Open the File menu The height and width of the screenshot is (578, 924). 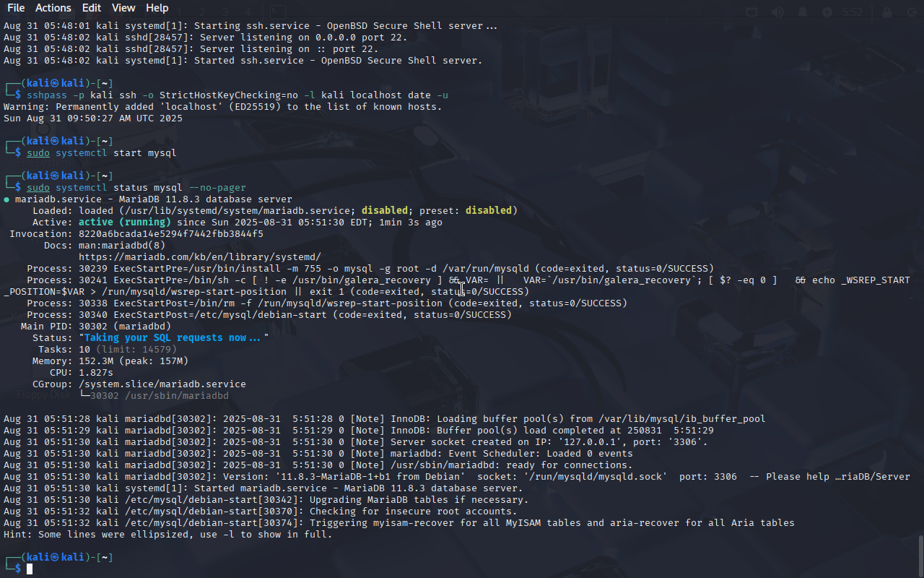[16, 8]
